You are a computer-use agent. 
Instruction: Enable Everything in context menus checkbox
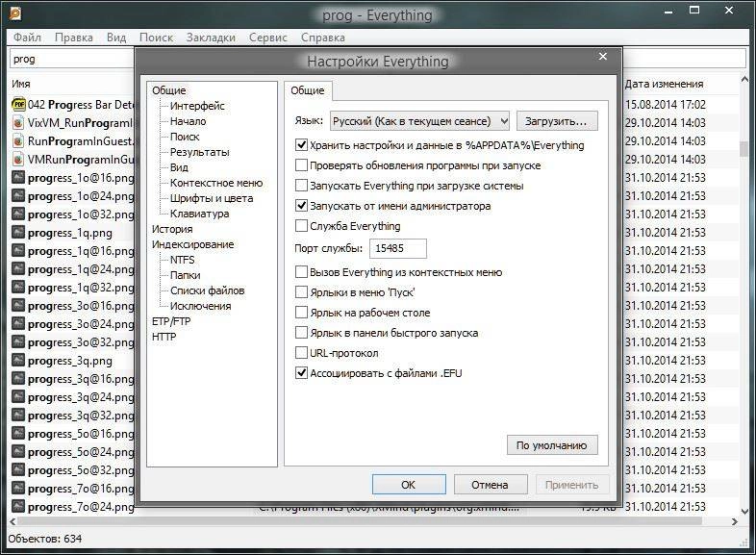click(x=301, y=272)
